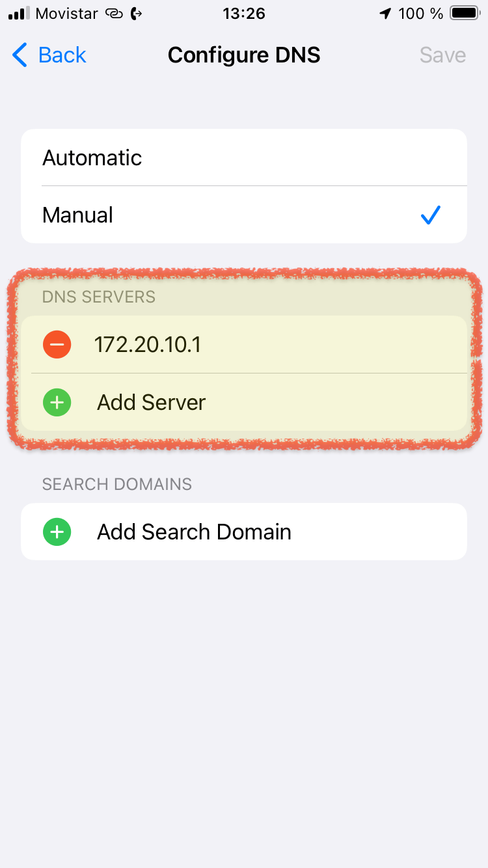488x868 pixels.
Task: Tap the call forwarding status icon
Action: [x=137, y=14]
